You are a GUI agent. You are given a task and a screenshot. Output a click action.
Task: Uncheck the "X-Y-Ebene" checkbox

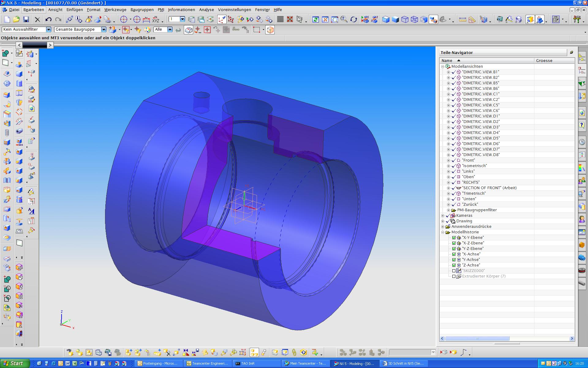click(x=454, y=238)
